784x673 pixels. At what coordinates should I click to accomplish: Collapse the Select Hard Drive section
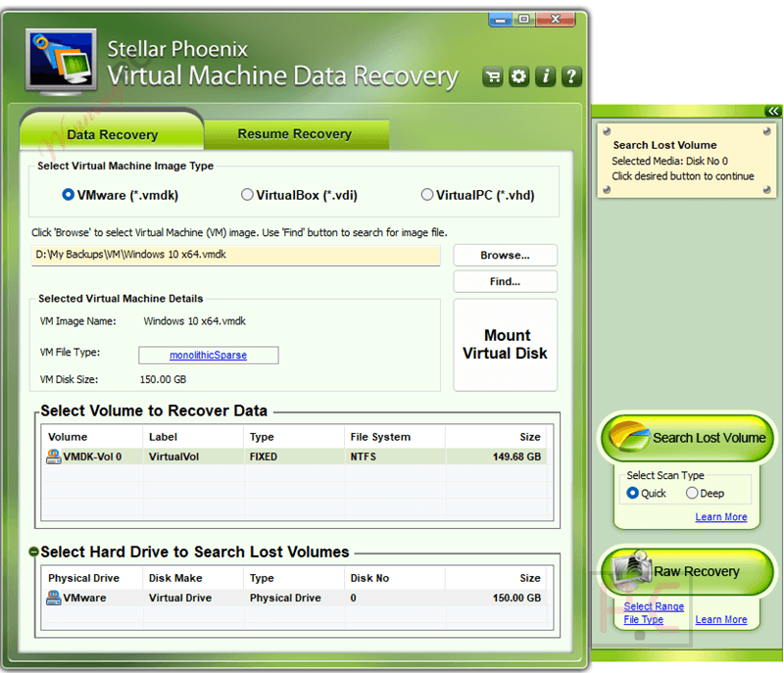[33, 552]
